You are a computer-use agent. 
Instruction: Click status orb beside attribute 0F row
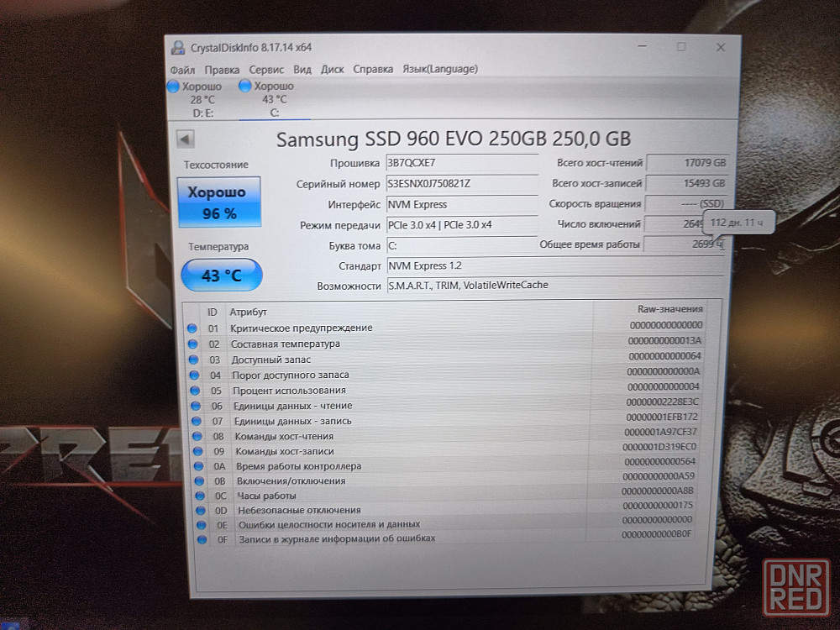[x=201, y=538]
